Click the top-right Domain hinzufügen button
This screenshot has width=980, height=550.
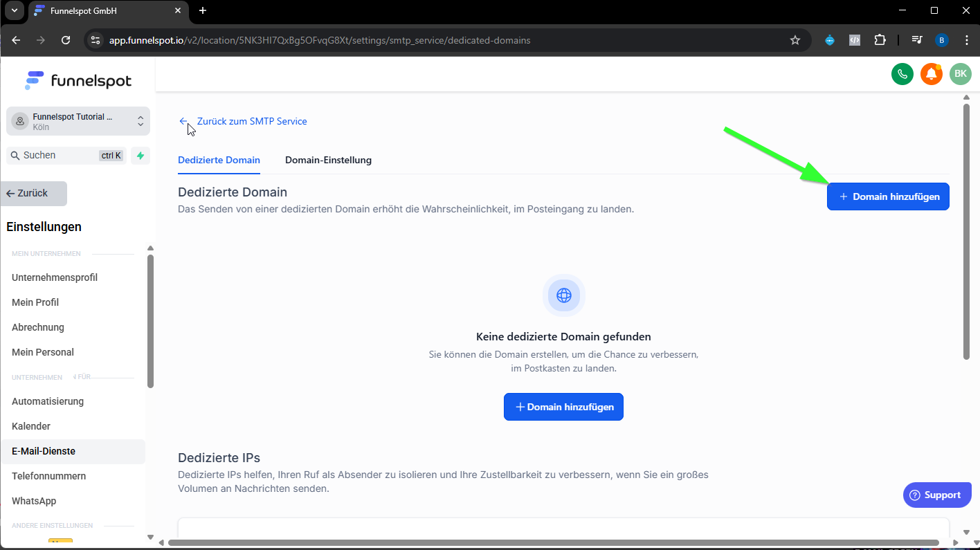pyautogui.click(x=888, y=196)
